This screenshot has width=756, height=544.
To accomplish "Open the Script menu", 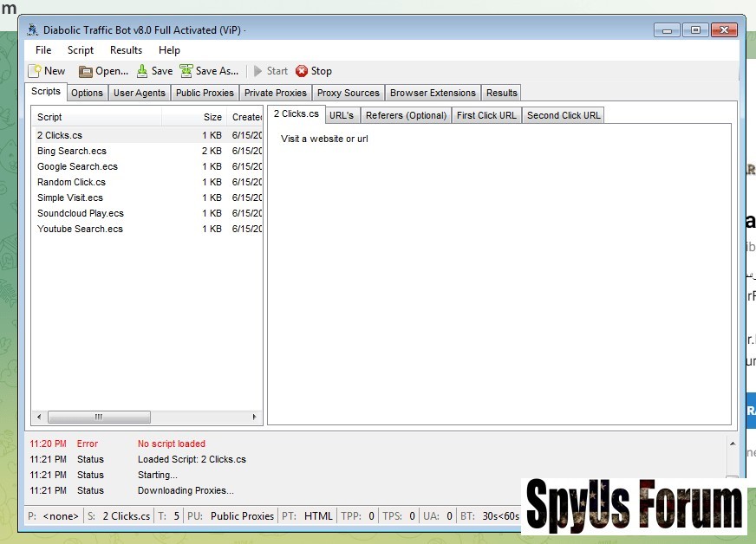I will click(x=81, y=50).
